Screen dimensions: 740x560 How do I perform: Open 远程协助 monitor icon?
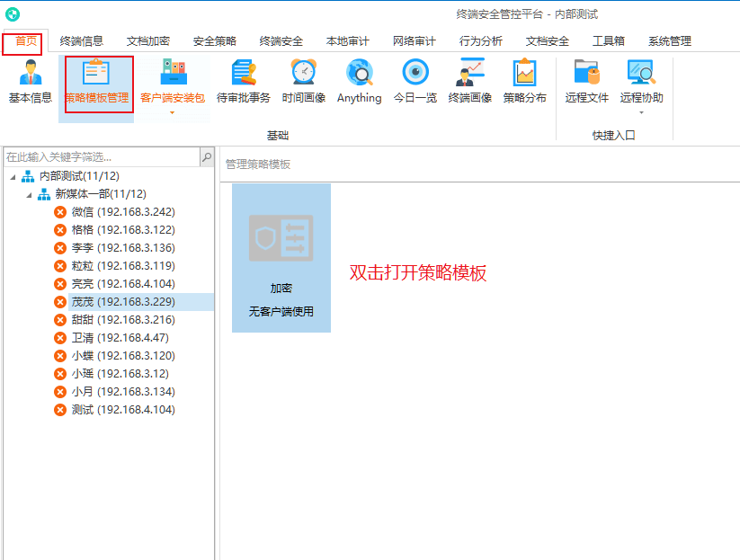click(641, 72)
